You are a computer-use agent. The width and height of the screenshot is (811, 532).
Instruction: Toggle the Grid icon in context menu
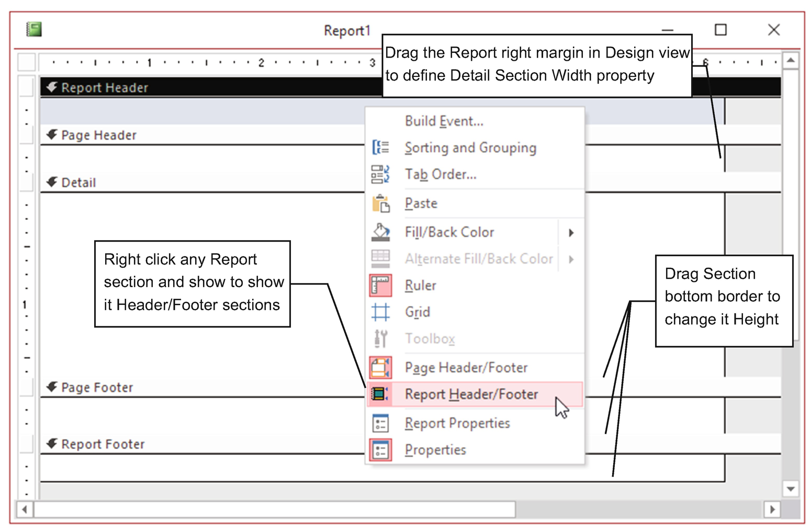pos(380,312)
